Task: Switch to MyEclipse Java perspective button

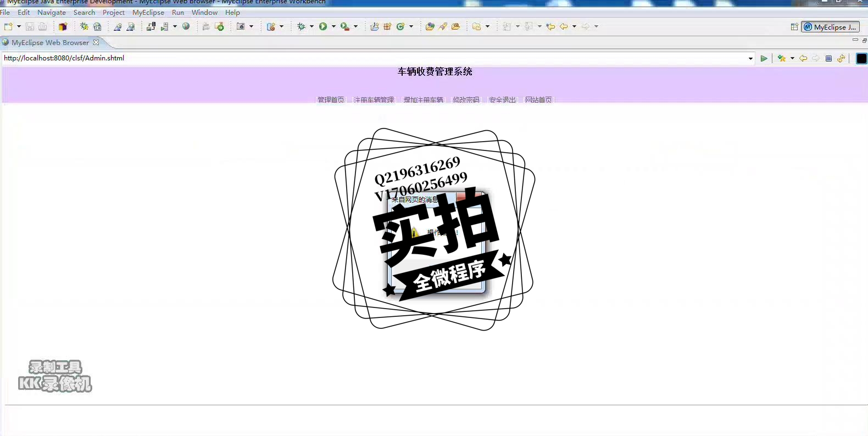Action: [x=830, y=27]
